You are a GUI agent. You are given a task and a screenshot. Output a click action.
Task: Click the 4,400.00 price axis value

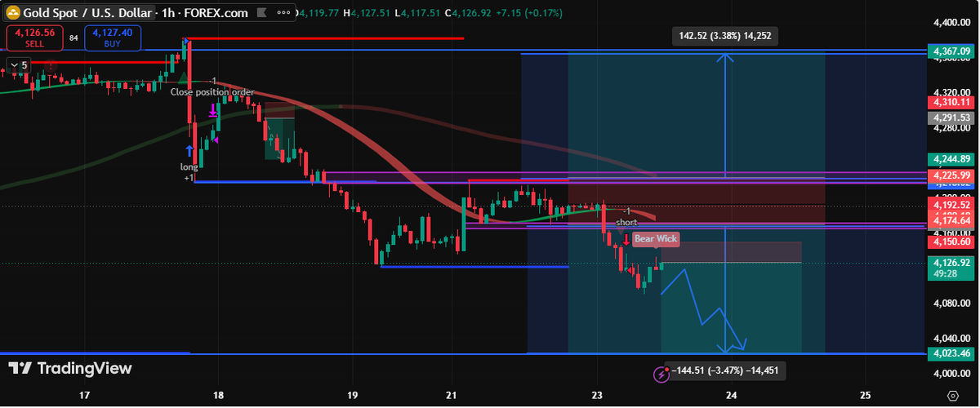tap(951, 23)
